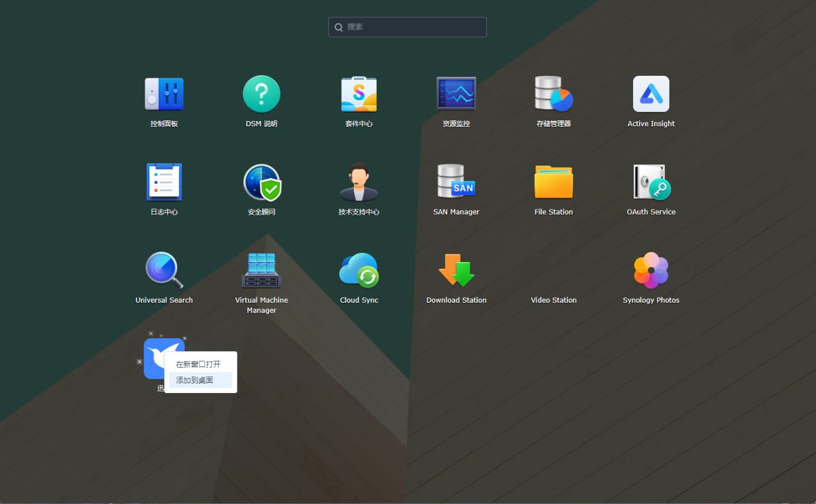Viewport: 816px width, 504px height.
Task: Open 存储管理器 Storage Manager
Action: pos(553,94)
